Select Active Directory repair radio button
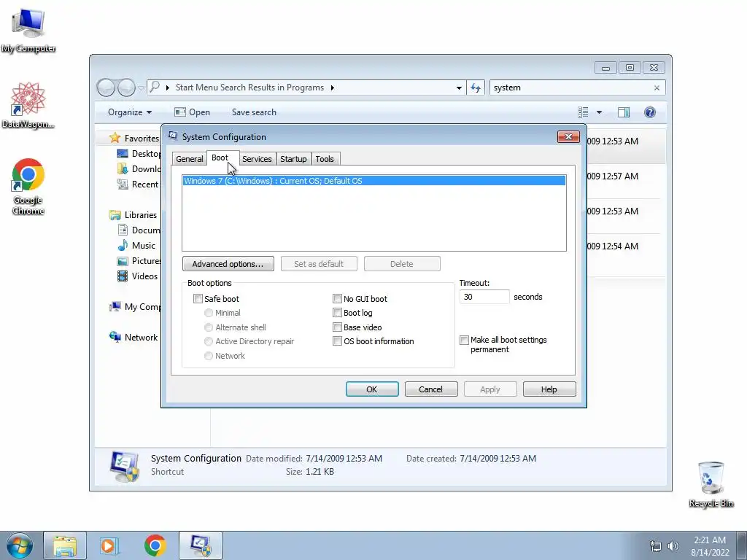The width and height of the screenshot is (747, 560). coord(208,341)
